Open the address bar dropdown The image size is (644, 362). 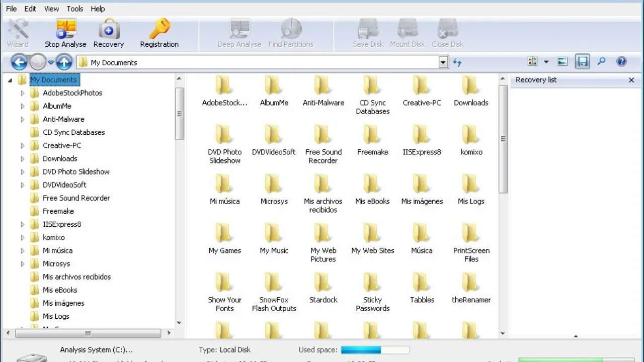tap(443, 62)
